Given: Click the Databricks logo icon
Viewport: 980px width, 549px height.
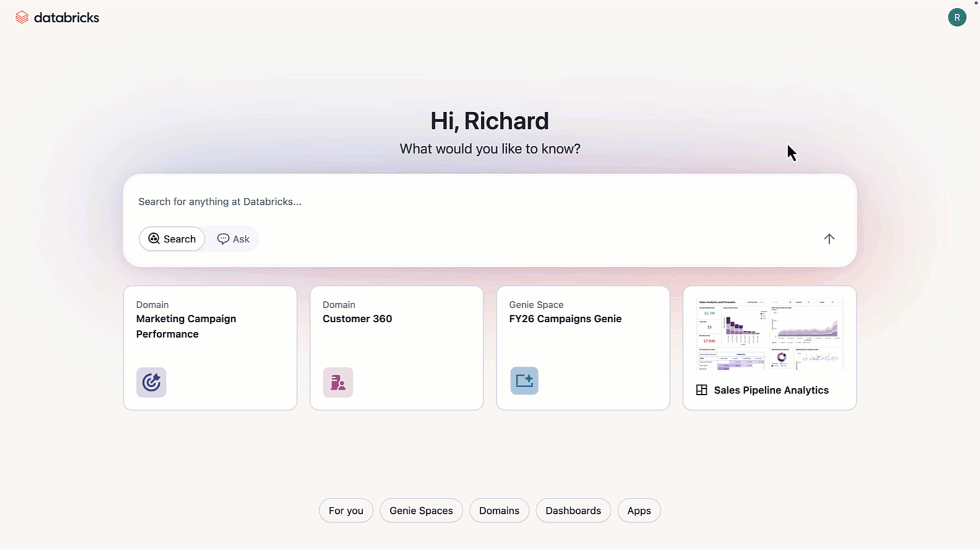Looking at the screenshot, I should coord(22,17).
